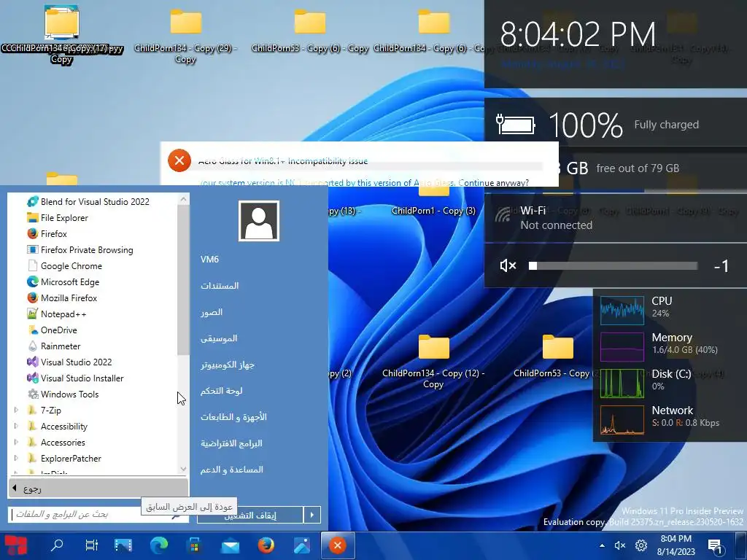Launch Visual Studio Installer

(75, 378)
